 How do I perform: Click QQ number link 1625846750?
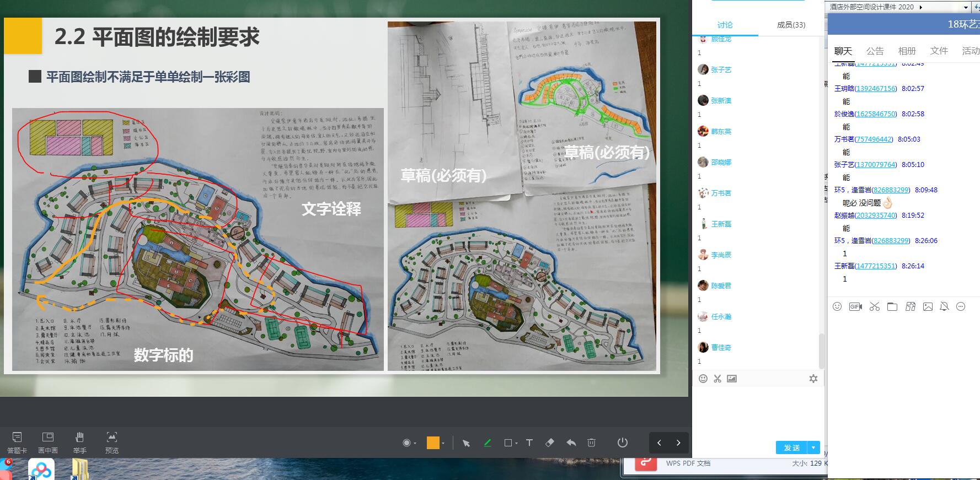tap(876, 114)
